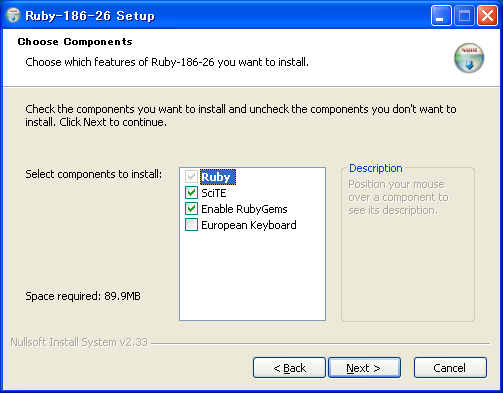Select the European Keyboard label
Image resolution: width=503 pixels, height=393 pixels.
tap(249, 225)
